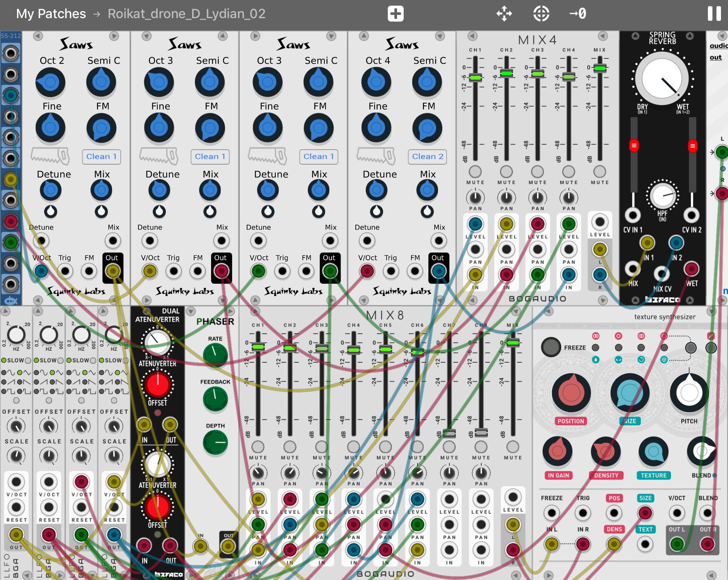Image resolution: width=728 pixels, height=580 pixels.
Task: Click the CV IN 1 jack on Spring Reverb
Action: click(x=633, y=215)
